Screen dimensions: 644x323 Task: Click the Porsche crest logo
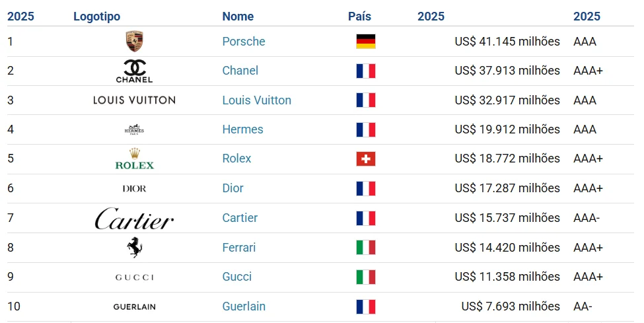(x=134, y=41)
